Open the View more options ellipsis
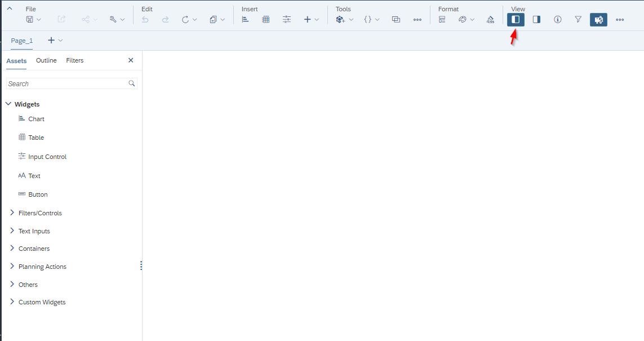Screen dimensions: 644x341 620,20
